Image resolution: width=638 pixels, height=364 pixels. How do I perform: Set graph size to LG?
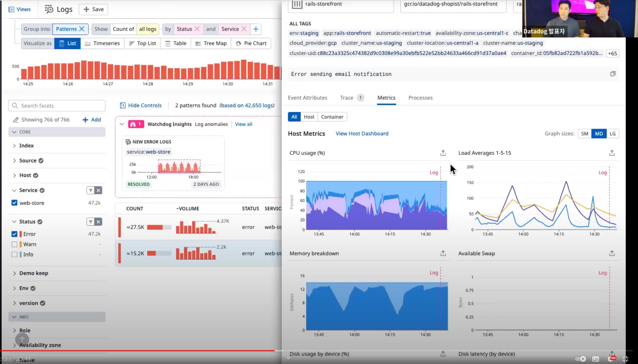point(612,134)
